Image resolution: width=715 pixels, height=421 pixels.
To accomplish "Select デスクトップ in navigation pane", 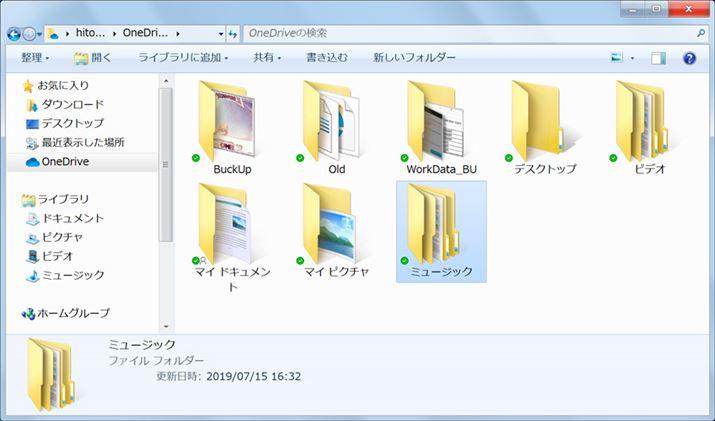I will tap(65, 123).
